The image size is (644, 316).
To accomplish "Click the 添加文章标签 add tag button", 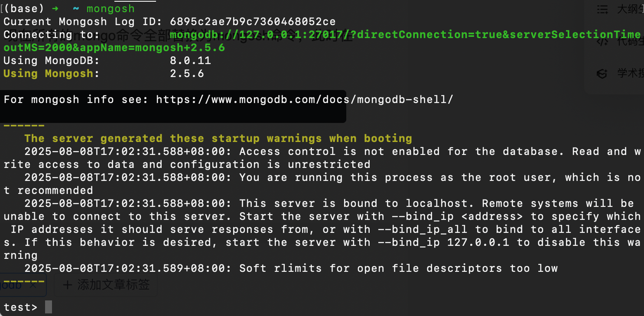I will point(106,285).
